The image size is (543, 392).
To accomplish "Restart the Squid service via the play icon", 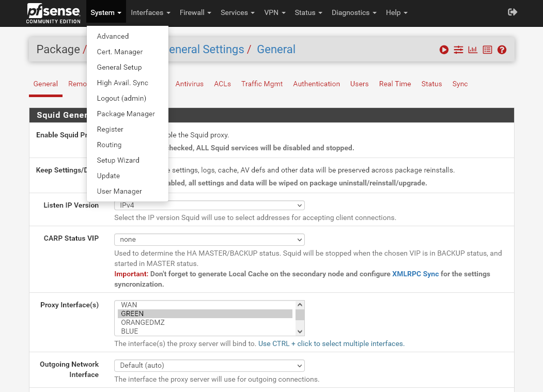I will (444, 50).
